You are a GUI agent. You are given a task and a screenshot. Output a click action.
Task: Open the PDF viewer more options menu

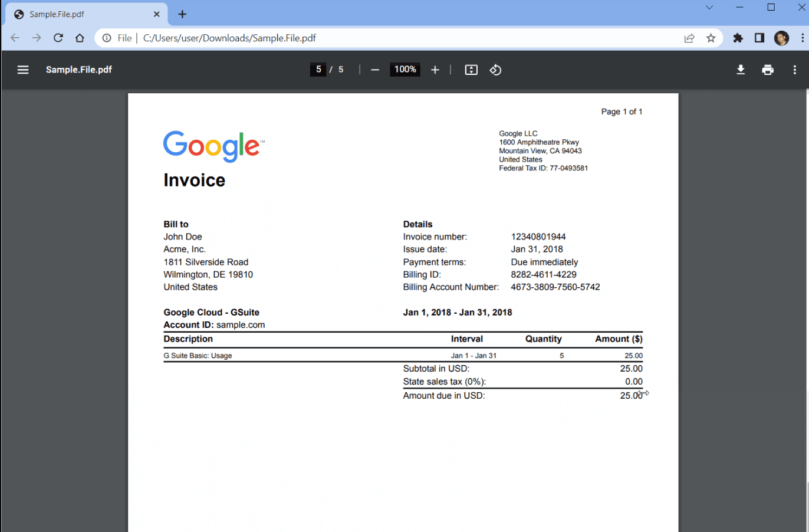pos(794,69)
